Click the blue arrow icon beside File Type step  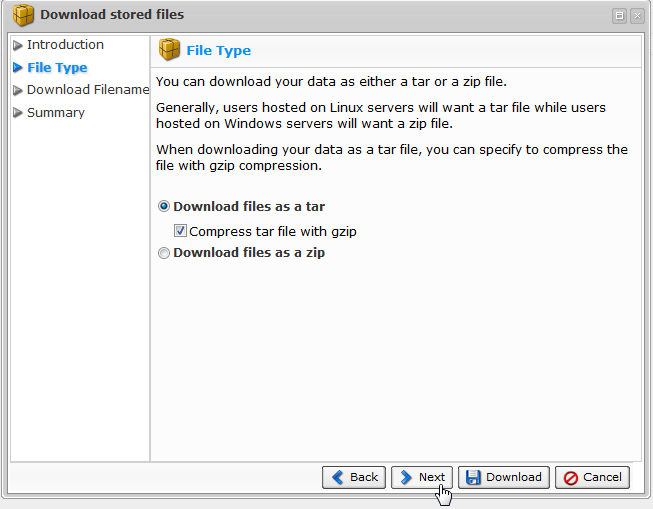click(17, 68)
